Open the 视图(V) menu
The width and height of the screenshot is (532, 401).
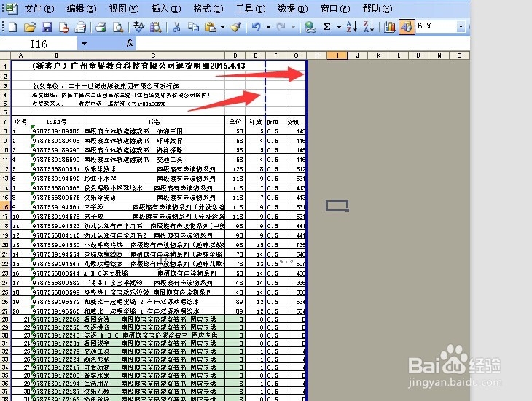tap(123, 8)
